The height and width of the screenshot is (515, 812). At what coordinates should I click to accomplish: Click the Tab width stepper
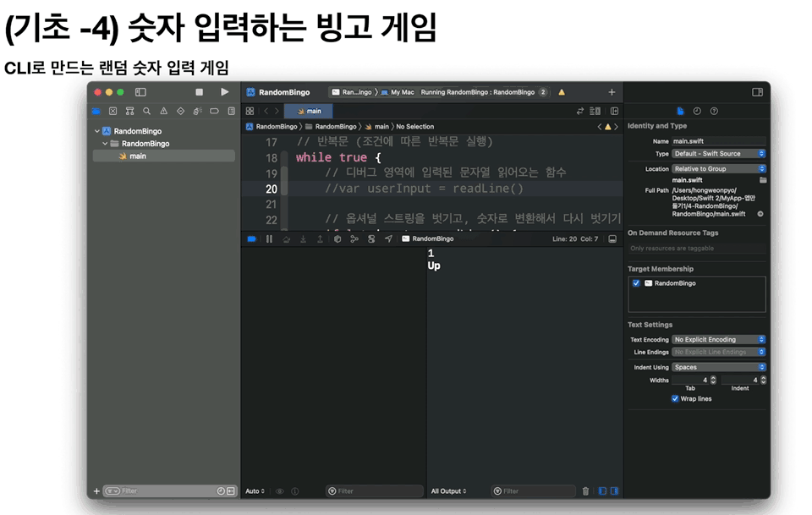(713, 380)
